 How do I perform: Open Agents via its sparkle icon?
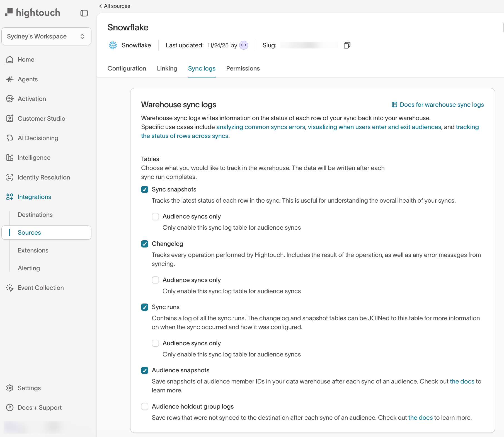click(x=10, y=79)
